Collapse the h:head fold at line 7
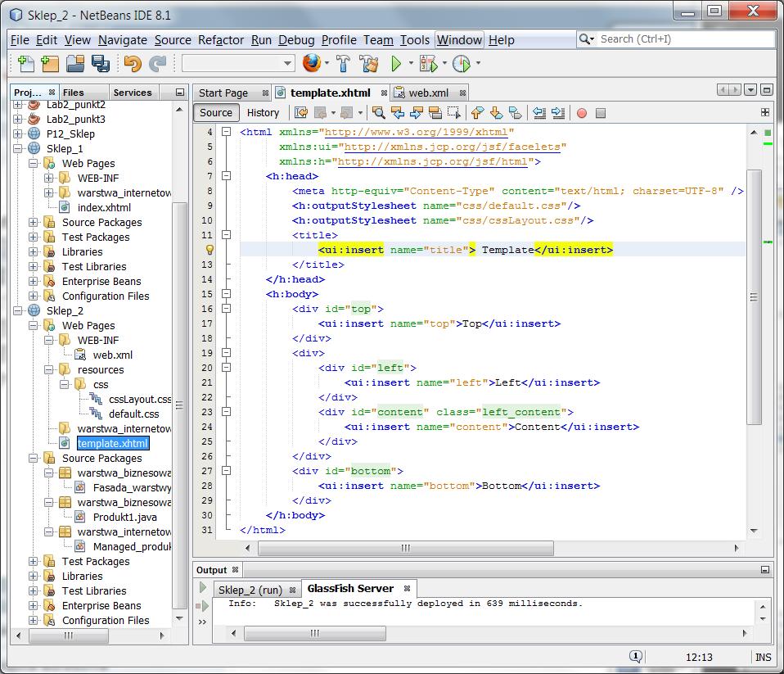The image size is (784, 674). tap(227, 175)
